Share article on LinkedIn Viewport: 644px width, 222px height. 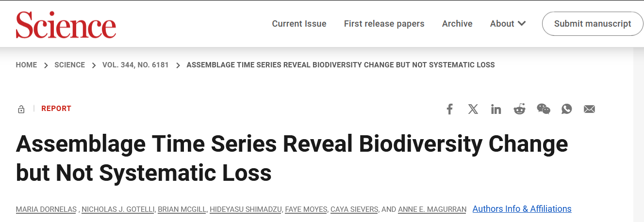click(496, 109)
